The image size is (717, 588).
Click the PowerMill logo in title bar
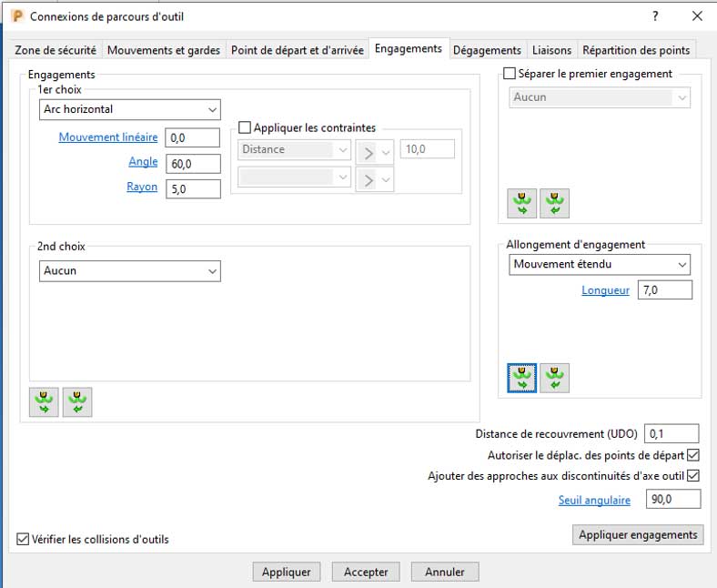(16, 16)
